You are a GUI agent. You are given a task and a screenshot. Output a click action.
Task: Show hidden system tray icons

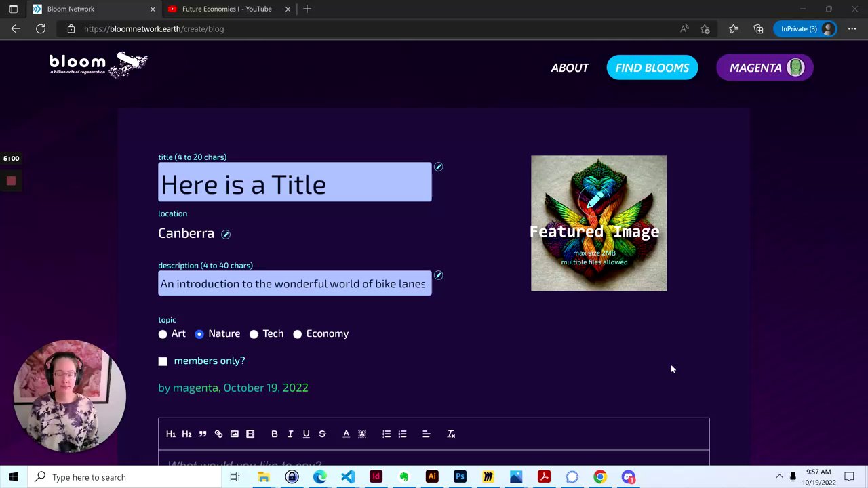point(779,477)
